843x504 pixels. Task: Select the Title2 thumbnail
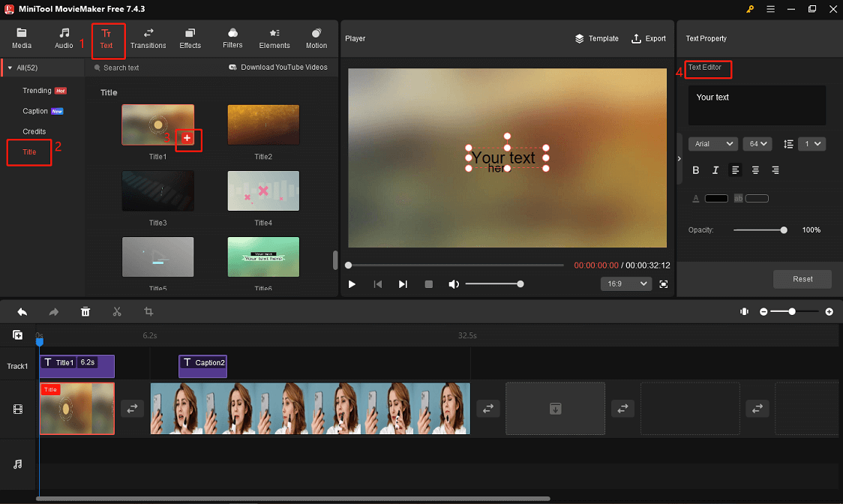[x=263, y=124]
